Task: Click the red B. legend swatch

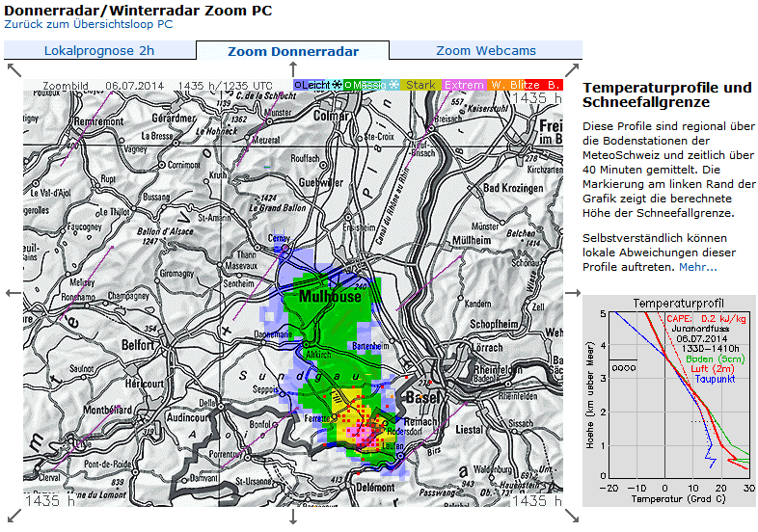Action: (554, 85)
